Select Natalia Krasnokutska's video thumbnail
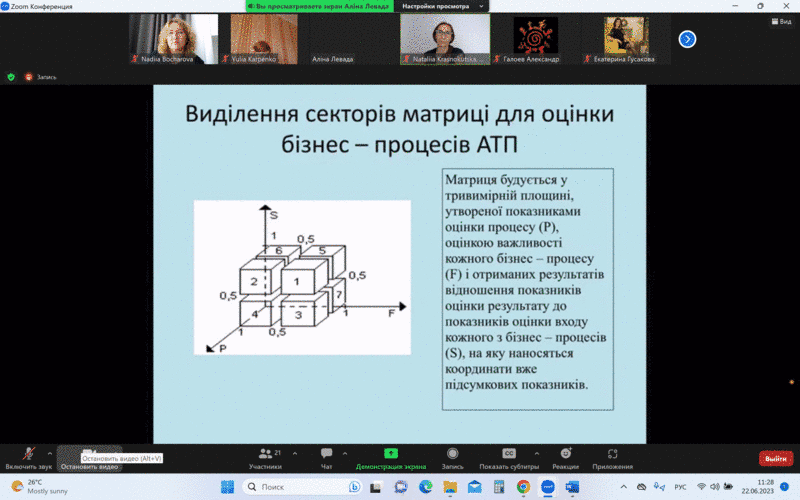Viewport: 800px width, 500px height. click(445, 39)
